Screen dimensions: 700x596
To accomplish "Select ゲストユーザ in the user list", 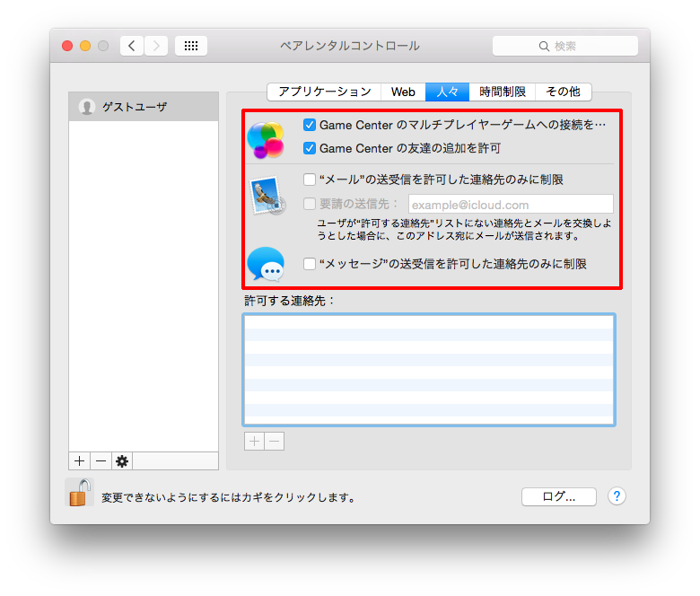I will 144,107.
